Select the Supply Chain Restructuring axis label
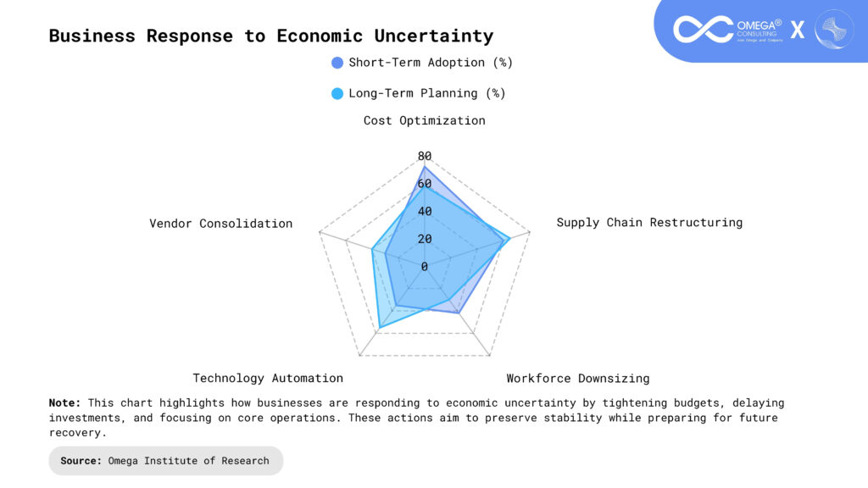The image size is (868, 488). (649, 222)
